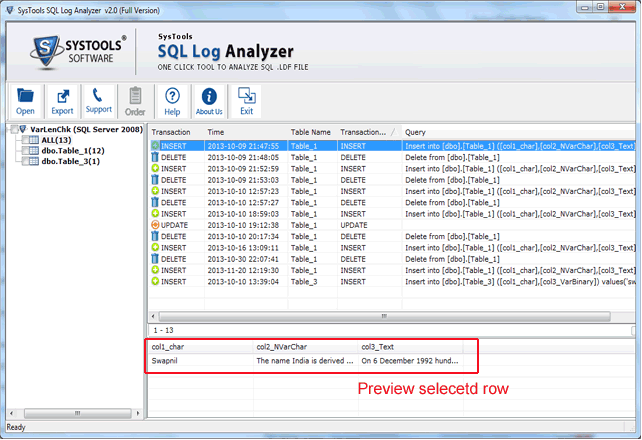Viewport: 642px width, 440px height.
Task: Click INSERT icon in Table_3 row
Action: (x=155, y=281)
